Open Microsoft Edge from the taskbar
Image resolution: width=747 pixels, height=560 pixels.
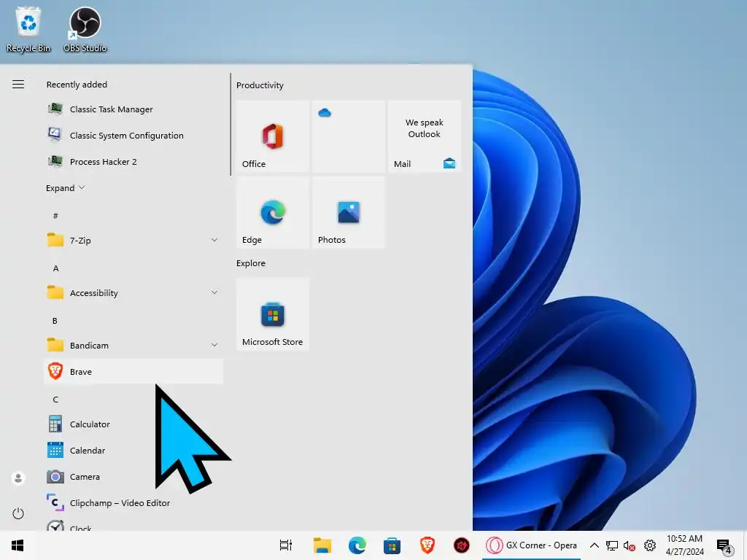click(x=357, y=545)
